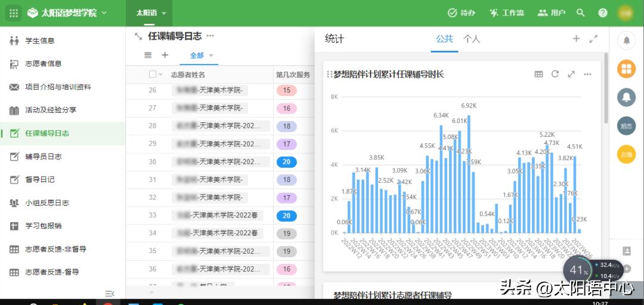Open the 用户 users page
Viewport: 644px width, 305px height.
coord(551,13)
